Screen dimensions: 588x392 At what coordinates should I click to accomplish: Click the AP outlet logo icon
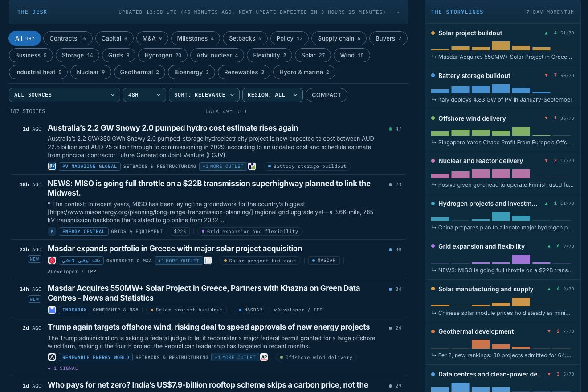[x=264, y=357]
